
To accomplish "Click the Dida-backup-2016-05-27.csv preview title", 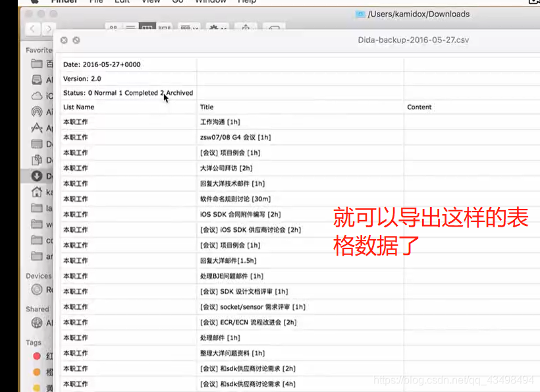I will click(x=414, y=40).
